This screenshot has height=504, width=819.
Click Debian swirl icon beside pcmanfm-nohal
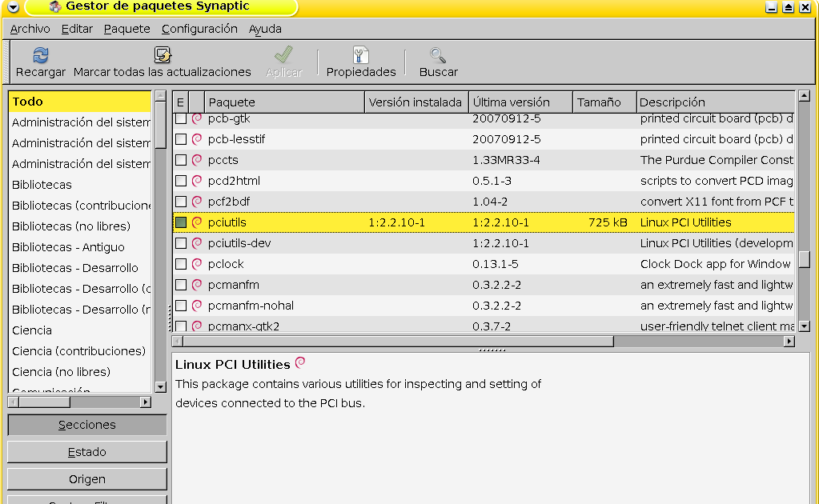(x=197, y=306)
